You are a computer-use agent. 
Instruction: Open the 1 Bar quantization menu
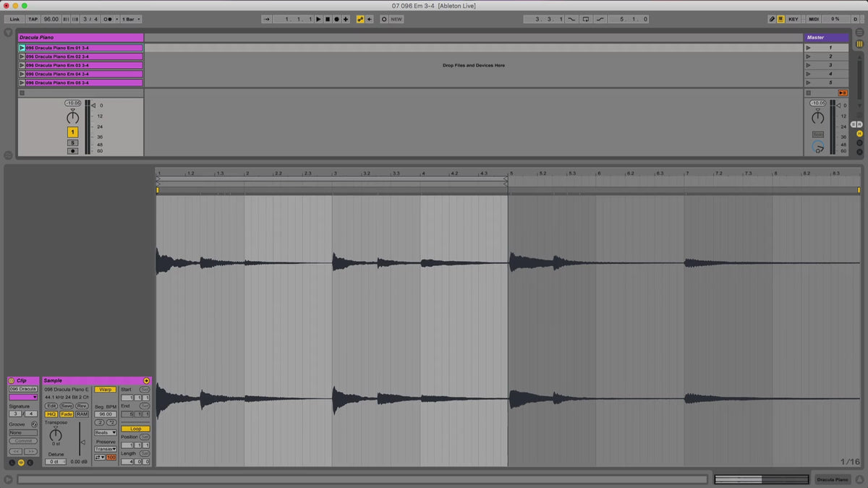[x=131, y=20]
